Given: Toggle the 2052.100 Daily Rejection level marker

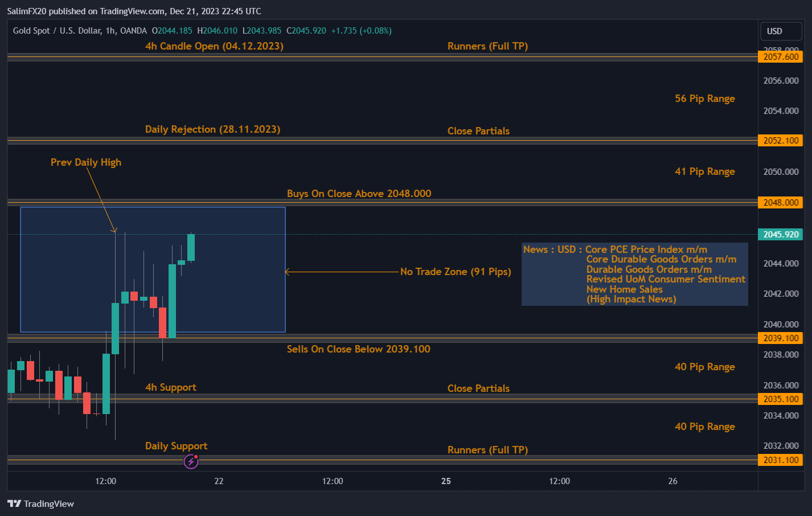Looking at the screenshot, I should click(780, 140).
